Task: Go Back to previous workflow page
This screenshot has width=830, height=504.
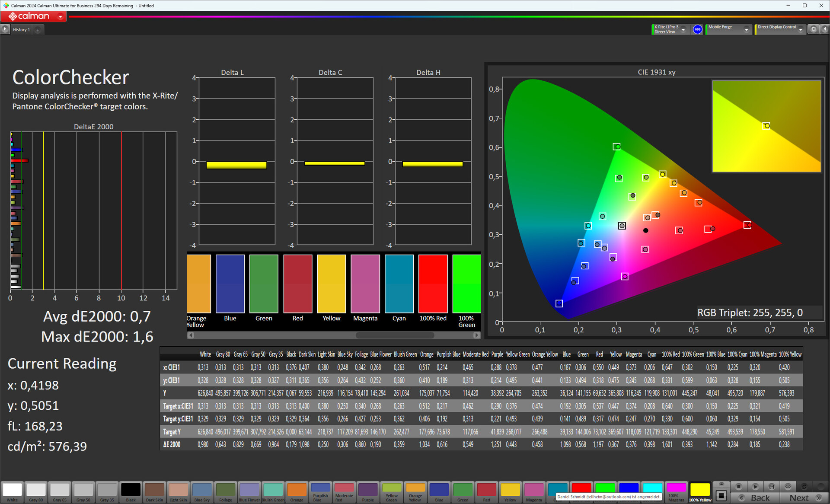Action: pyautogui.click(x=756, y=498)
